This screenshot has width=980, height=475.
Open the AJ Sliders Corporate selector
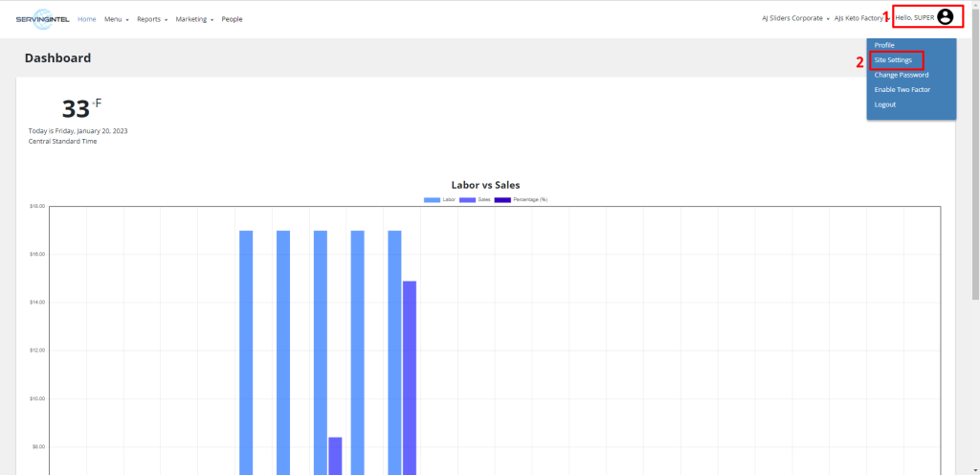795,18
